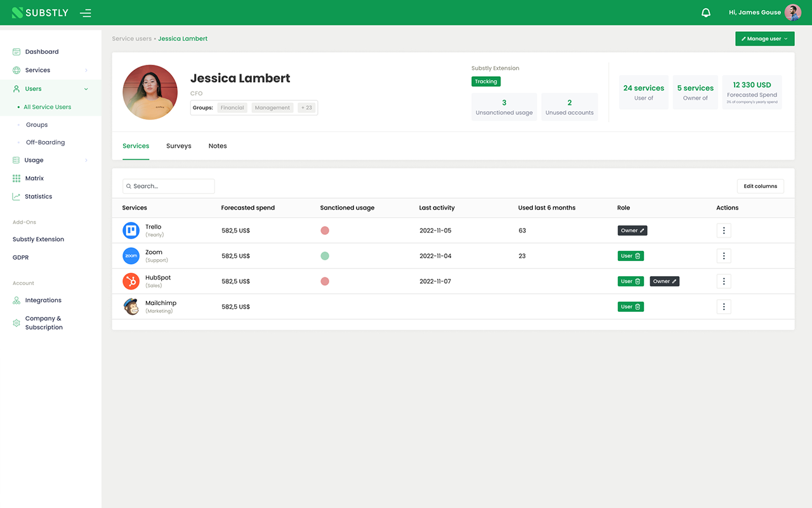Click Trello's red sanctioned usage dot

point(325,231)
